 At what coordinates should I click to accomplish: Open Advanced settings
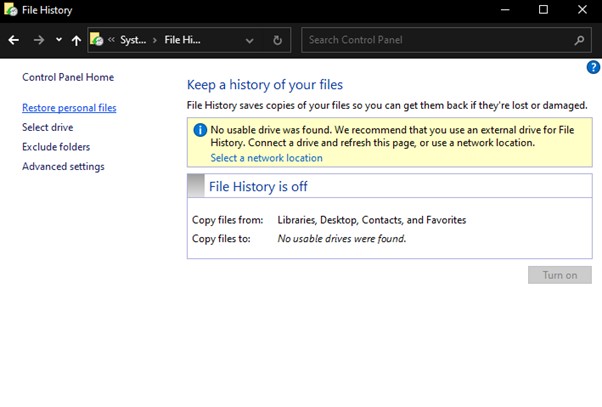point(63,167)
